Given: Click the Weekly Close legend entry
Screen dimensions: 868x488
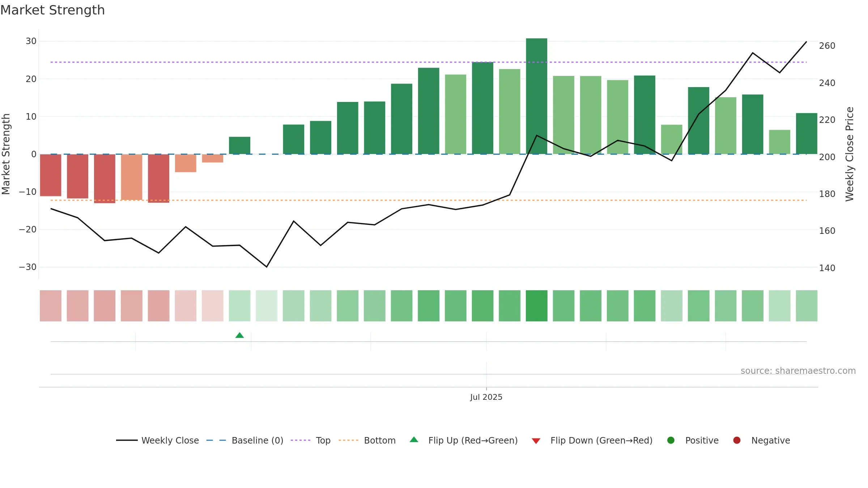Looking at the screenshot, I should pyautogui.click(x=157, y=440).
